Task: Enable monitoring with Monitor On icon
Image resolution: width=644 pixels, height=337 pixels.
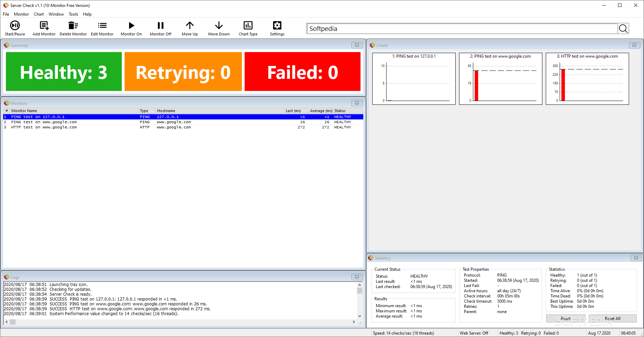Action: click(131, 28)
